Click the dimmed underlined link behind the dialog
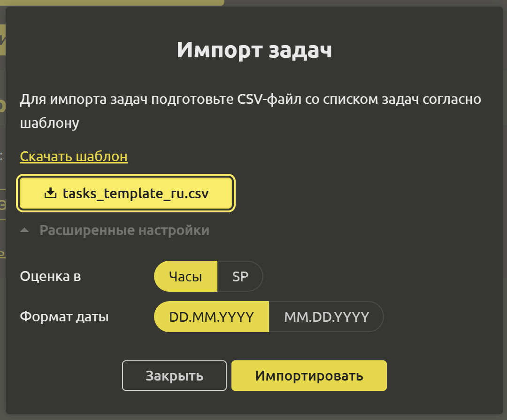 (x=2, y=254)
